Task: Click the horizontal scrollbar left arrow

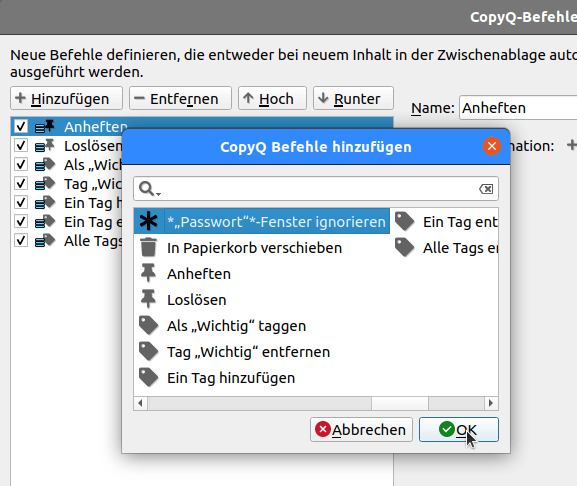Action: (141, 403)
